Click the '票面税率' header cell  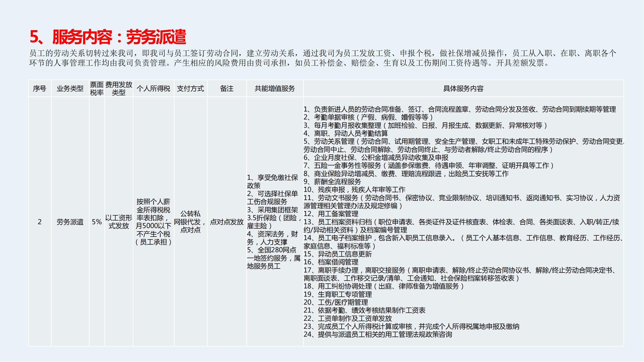(97, 88)
